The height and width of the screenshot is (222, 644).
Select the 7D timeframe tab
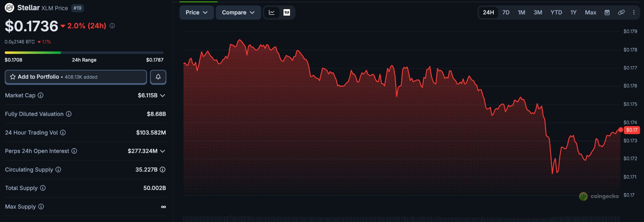pyautogui.click(x=506, y=13)
